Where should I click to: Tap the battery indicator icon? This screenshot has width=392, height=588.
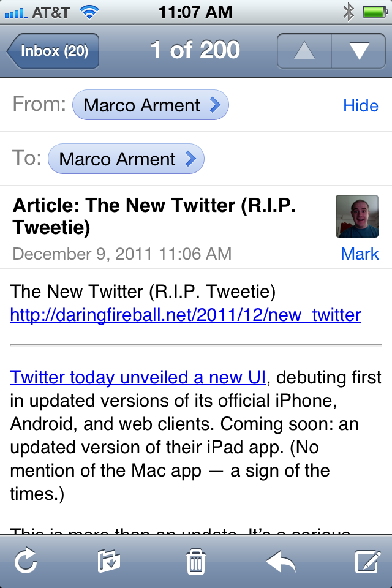point(373,11)
